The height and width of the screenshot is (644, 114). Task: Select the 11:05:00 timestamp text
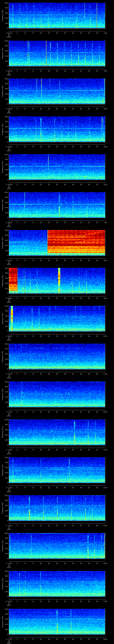point(9,184)
